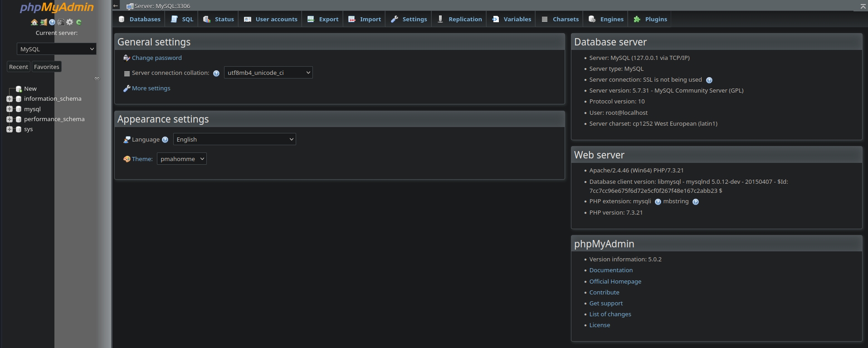This screenshot has width=868, height=348.
Task: Click the link chain icon in navigation panel
Action: point(97,78)
